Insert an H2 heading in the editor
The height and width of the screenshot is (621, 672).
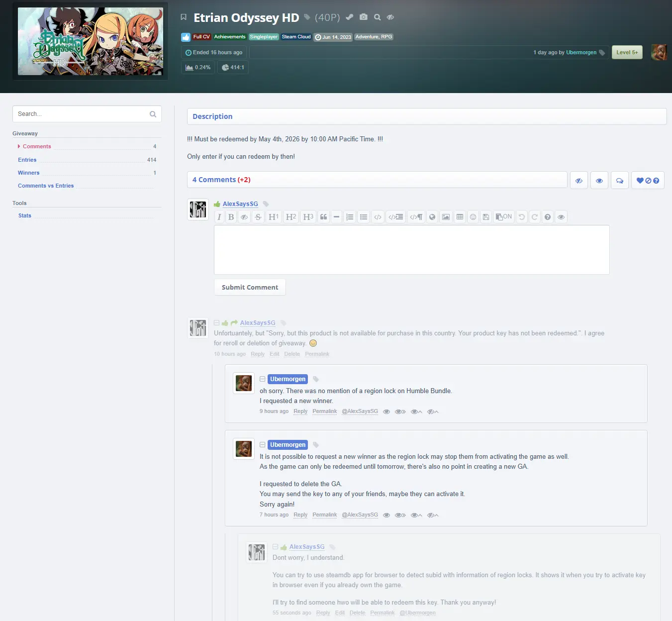[x=291, y=217]
